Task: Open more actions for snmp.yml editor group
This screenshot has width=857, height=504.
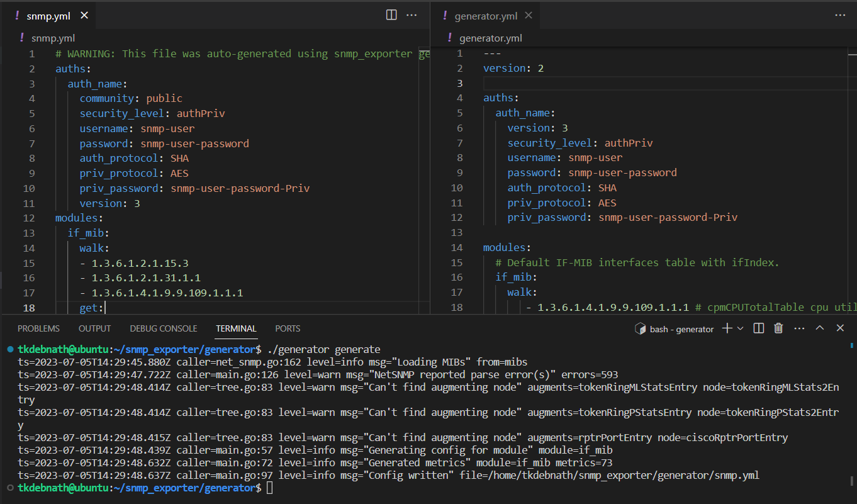Action: click(x=412, y=15)
